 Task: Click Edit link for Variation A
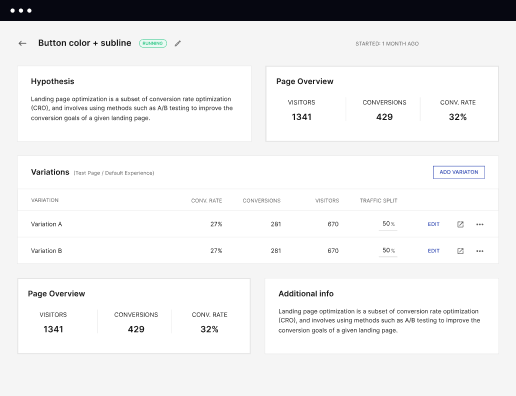(x=433, y=224)
